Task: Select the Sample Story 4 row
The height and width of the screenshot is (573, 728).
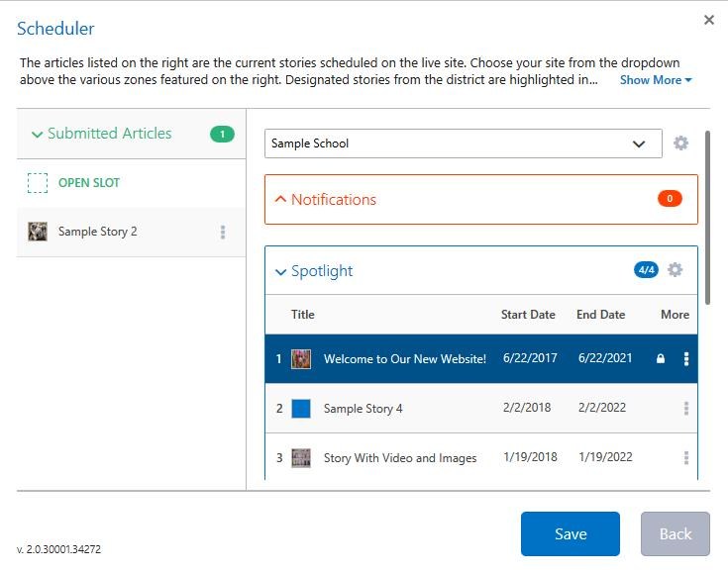Action: pyautogui.click(x=396, y=409)
